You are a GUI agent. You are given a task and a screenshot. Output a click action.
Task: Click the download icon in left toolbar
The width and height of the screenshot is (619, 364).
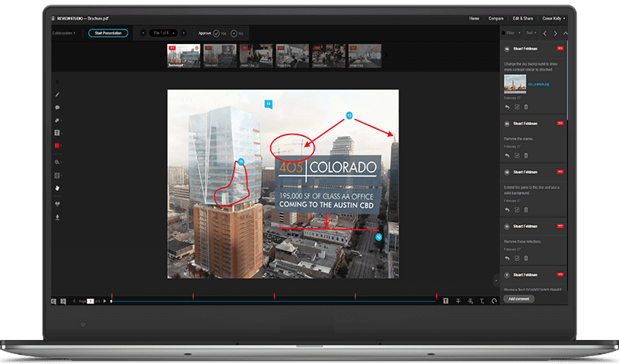pyautogui.click(x=57, y=217)
